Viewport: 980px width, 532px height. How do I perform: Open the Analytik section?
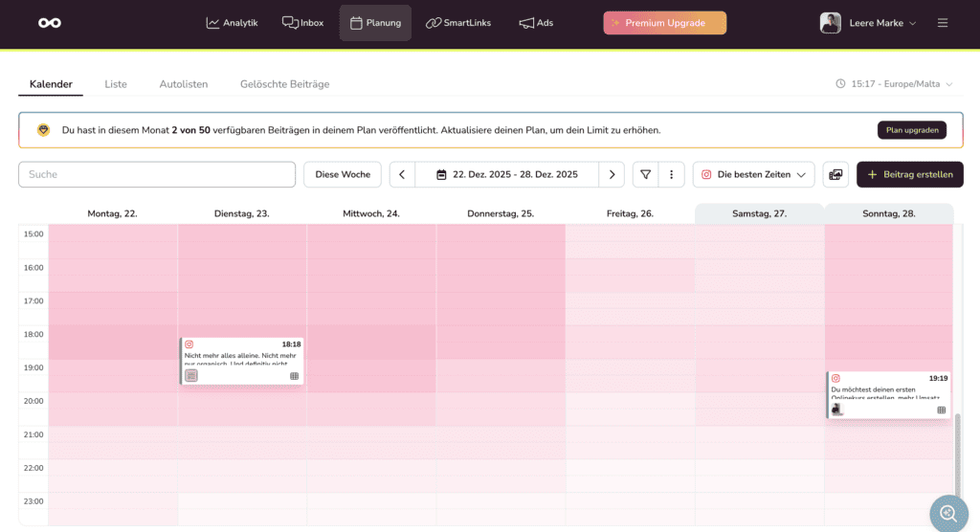[232, 23]
